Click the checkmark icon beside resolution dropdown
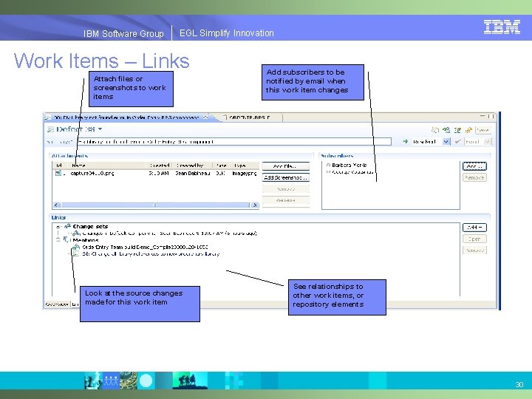 pos(457,141)
